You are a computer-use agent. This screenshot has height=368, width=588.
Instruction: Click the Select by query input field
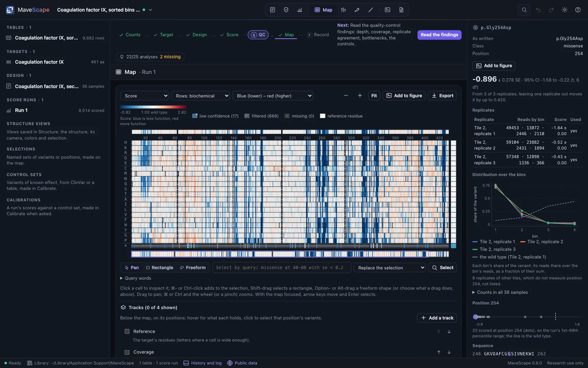point(282,268)
